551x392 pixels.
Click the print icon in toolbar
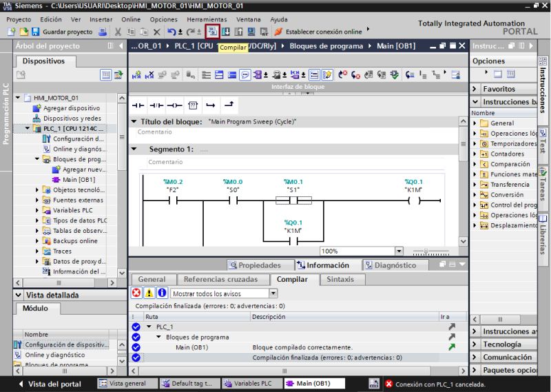point(103,32)
